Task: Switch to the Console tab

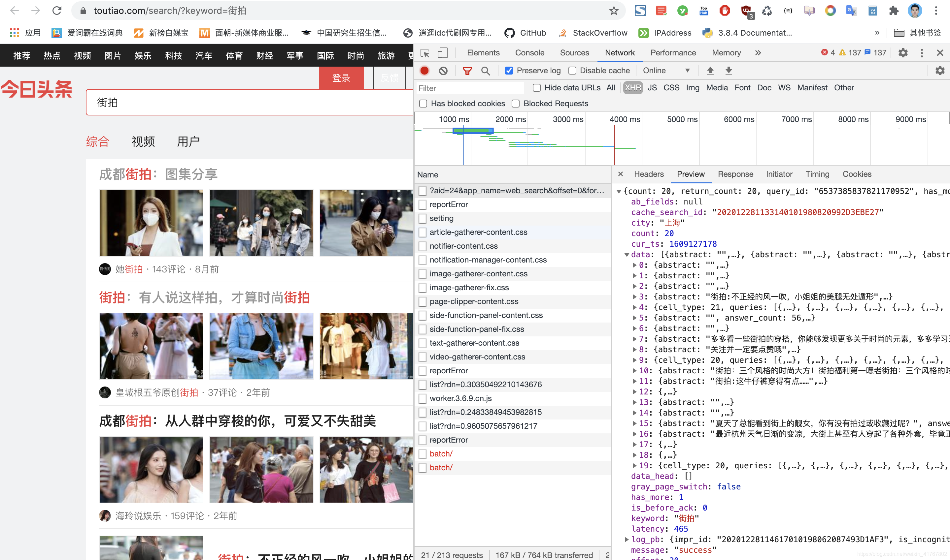Action: 529,53
